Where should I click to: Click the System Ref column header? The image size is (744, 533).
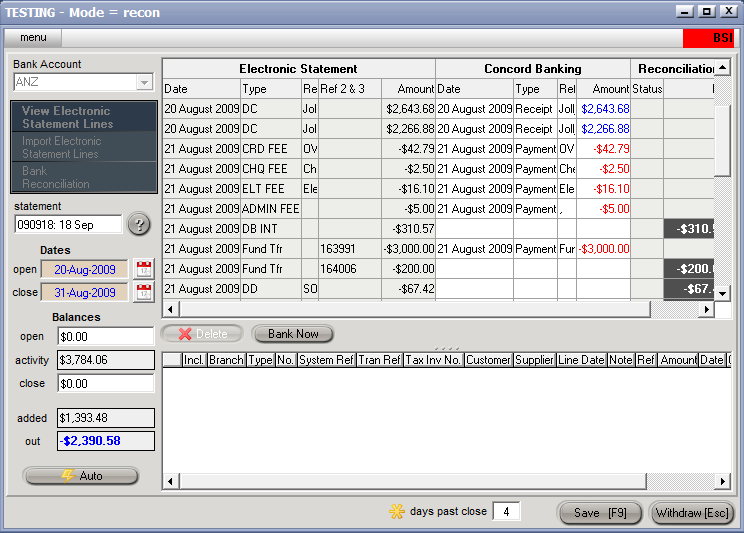pos(326,360)
